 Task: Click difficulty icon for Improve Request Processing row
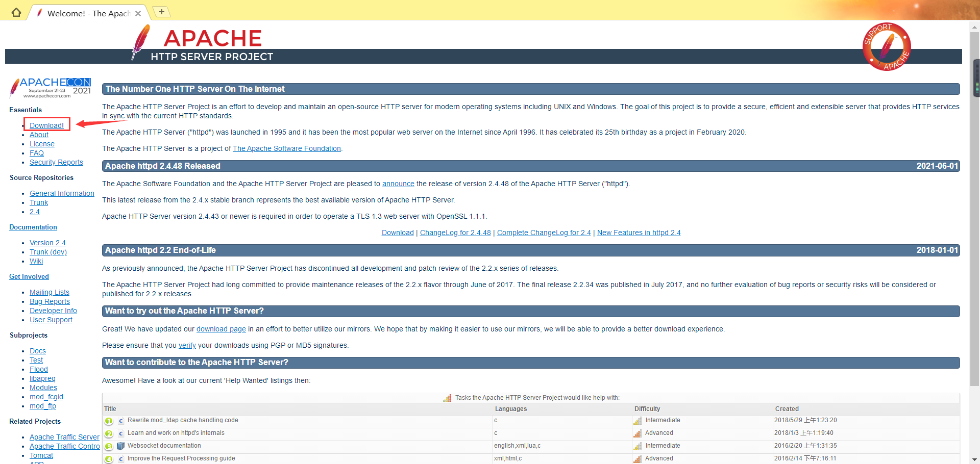click(638, 459)
